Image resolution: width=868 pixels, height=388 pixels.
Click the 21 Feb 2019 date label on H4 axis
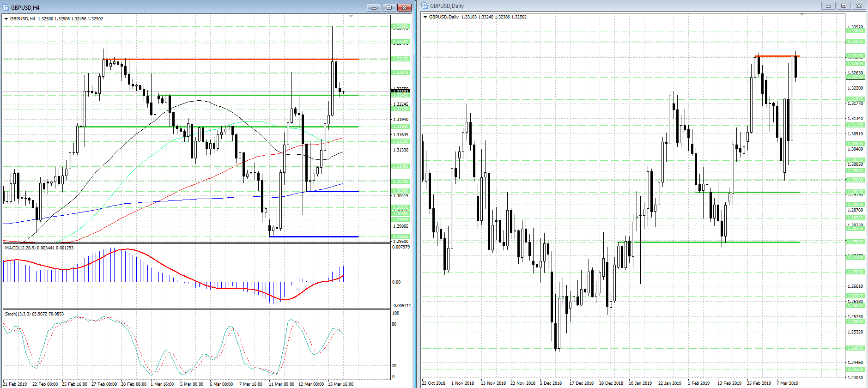click(15, 384)
